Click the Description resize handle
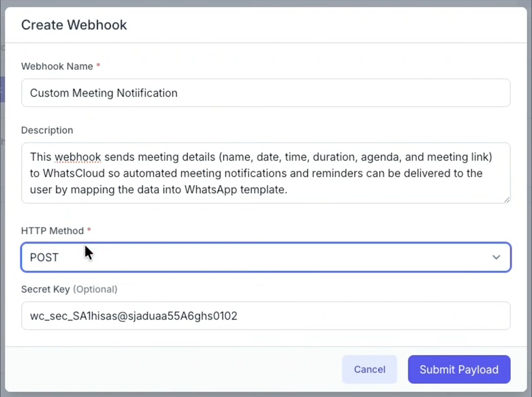This screenshot has height=397, width=532. tap(507, 199)
